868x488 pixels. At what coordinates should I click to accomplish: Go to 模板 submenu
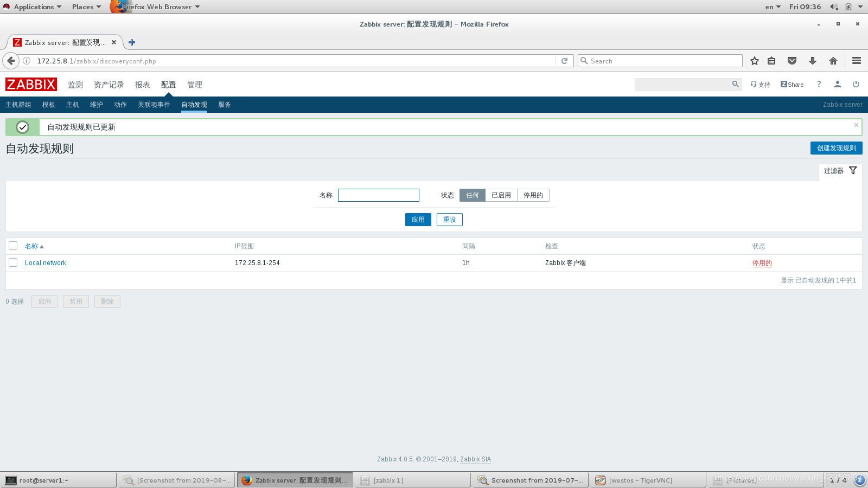point(49,105)
